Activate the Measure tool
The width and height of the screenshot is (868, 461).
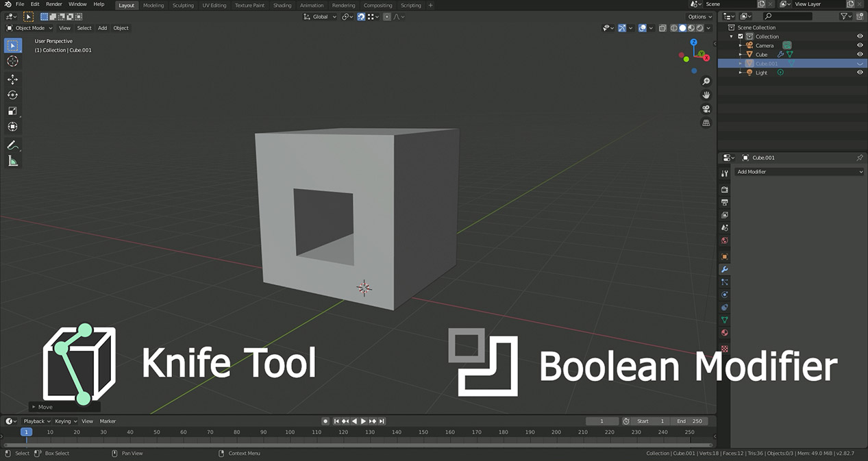[x=12, y=160]
